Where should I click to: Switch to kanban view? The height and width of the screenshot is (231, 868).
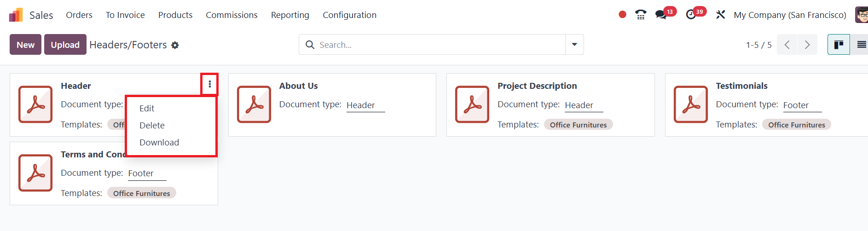click(x=839, y=45)
